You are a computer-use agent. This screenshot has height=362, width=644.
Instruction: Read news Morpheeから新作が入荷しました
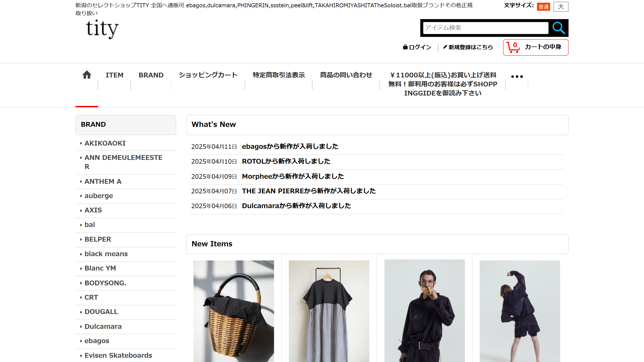(293, 176)
